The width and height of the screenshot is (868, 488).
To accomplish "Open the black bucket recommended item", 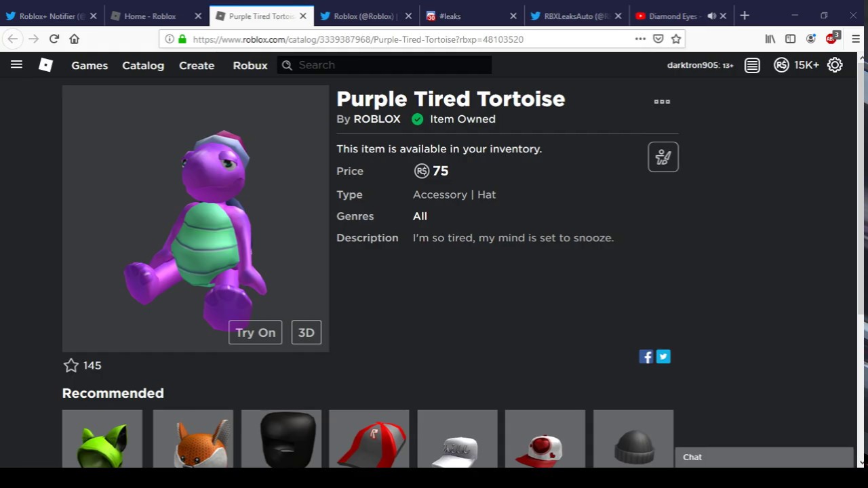I will [281, 439].
